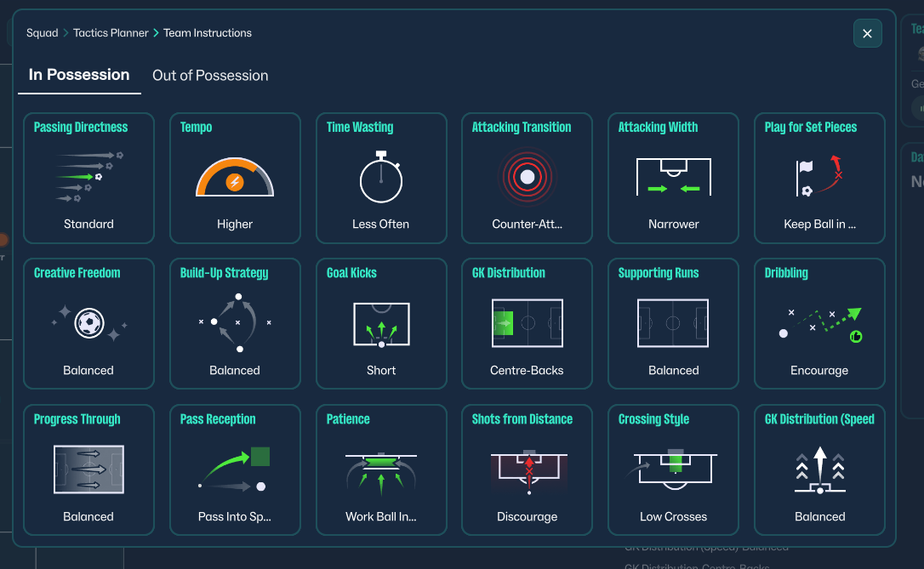The width and height of the screenshot is (924, 569).
Task: Select the Play for Set Pieces flag icon
Action: pyautogui.click(x=819, y=177)
